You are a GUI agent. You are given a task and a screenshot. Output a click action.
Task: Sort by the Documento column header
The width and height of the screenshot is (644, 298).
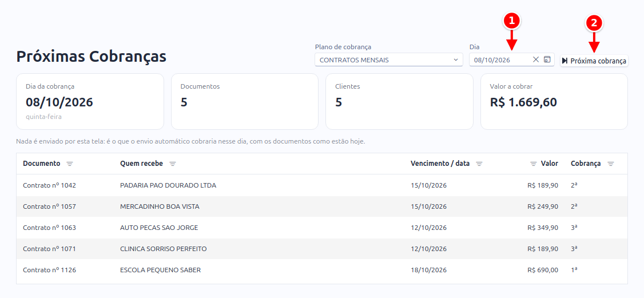tap(42, 164)
